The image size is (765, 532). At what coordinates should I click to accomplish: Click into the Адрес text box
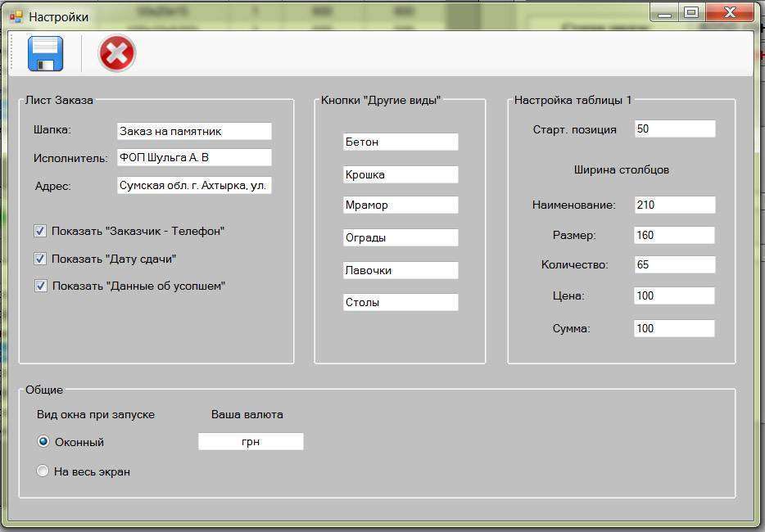point(193,186)
